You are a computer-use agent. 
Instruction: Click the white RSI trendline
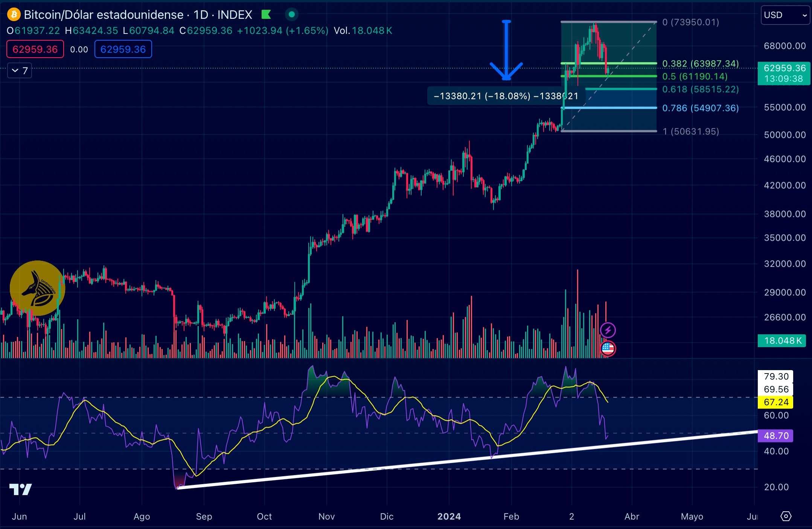pos(467,460)
